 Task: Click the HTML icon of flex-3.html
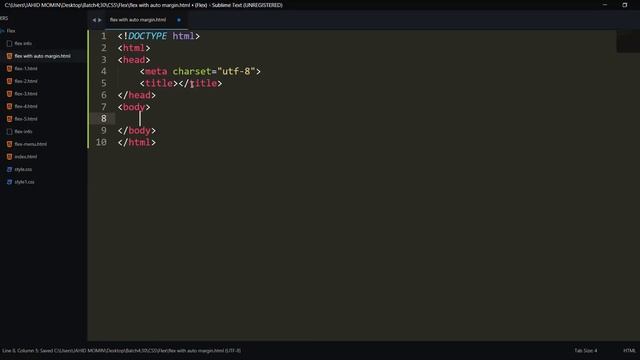point(9,94)
